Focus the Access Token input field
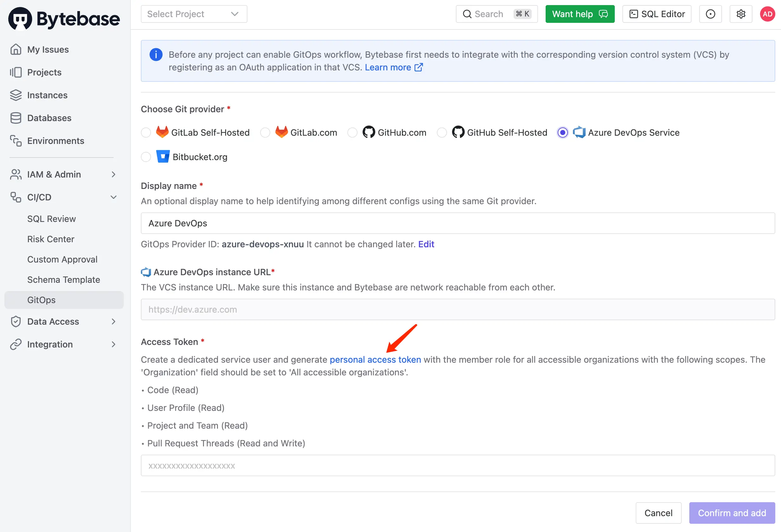The width and height of the screenshot is (781, 532). (458, 465)
